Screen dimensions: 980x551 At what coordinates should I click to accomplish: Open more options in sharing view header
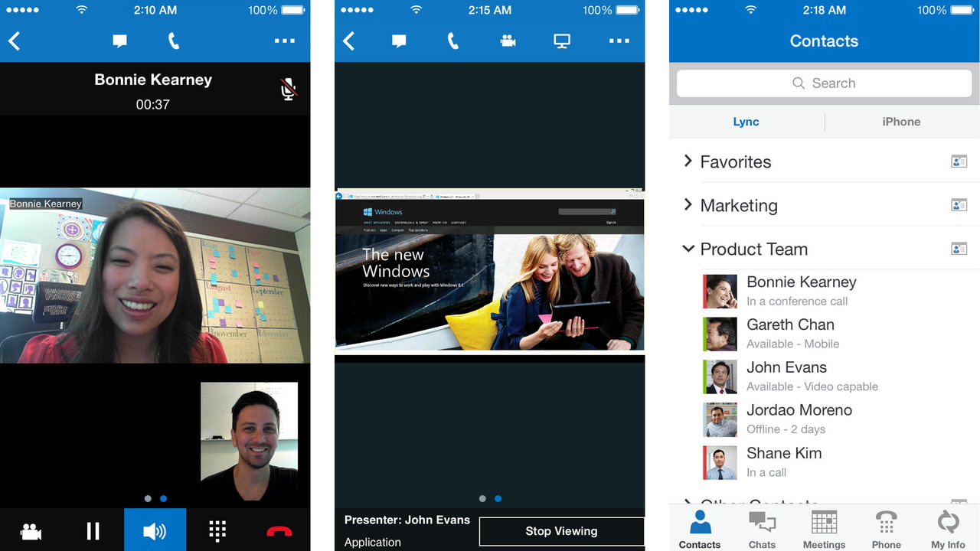coord(619,41)
